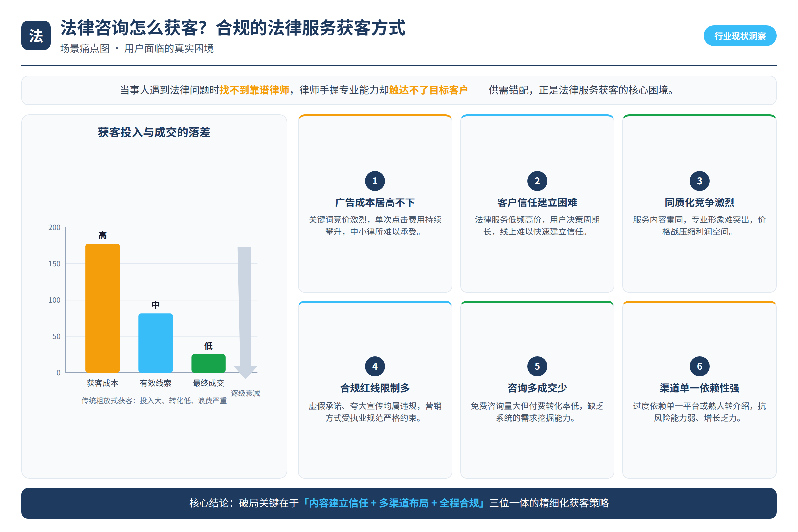Click the conclusion text 内容建立信任 + 多渠道布局
The height and width of the screenshot is (532, 798).
pos(369,503)
